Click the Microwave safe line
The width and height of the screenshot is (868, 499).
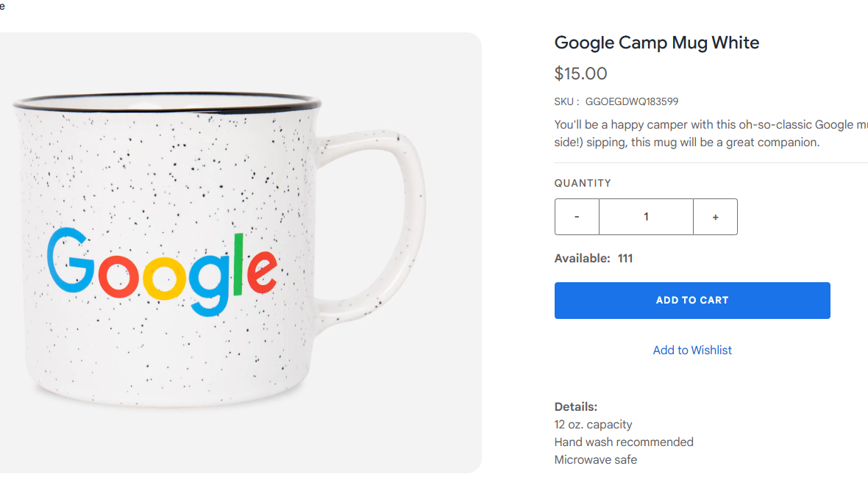point(596,459)
